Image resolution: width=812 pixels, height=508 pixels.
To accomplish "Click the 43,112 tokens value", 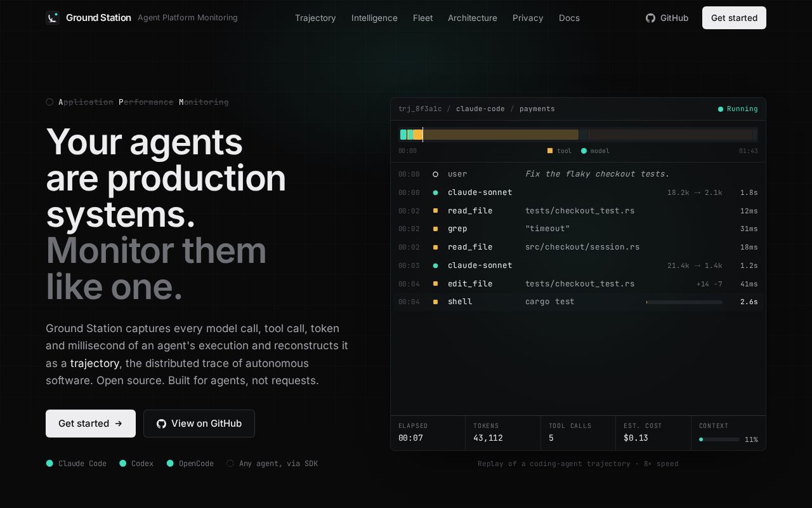I will (488, 438).
